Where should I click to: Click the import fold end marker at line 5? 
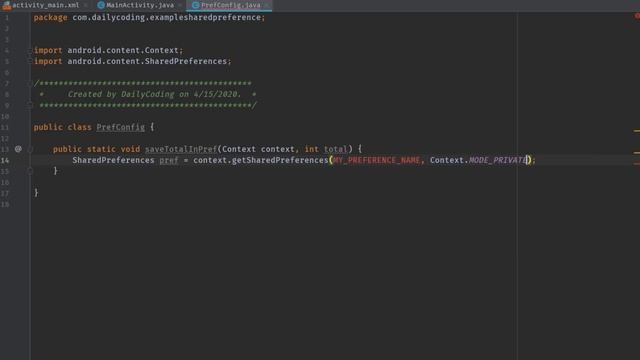30,61
